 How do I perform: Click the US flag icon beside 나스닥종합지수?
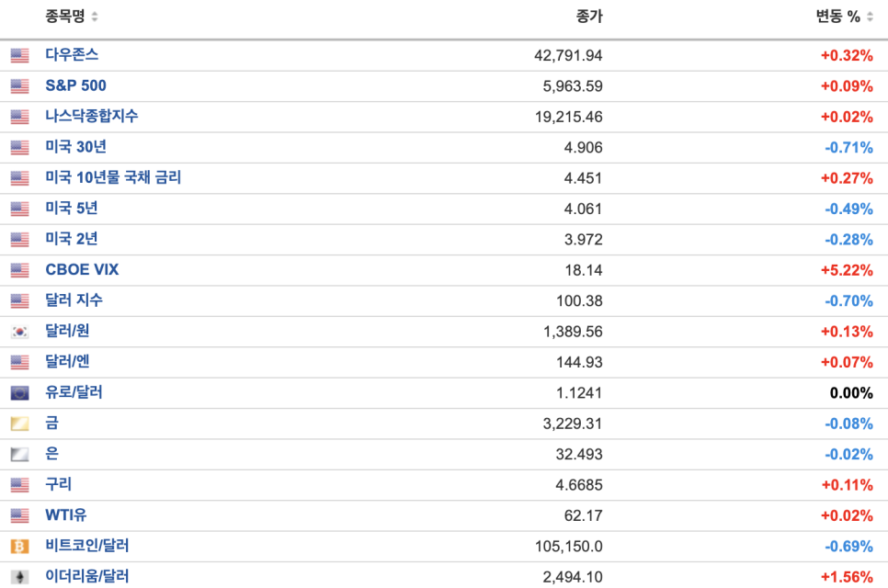(20, 117)
